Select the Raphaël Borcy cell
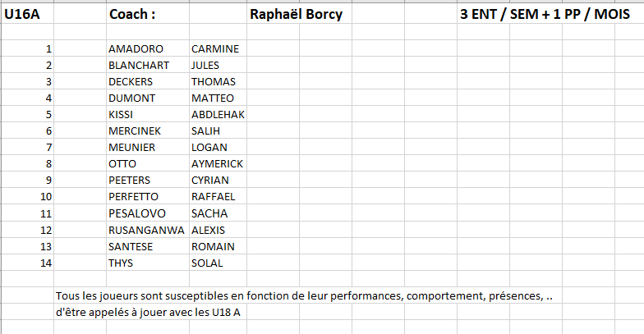The height and width of the screenshot is (334, 644). click(x=296, y=14)
